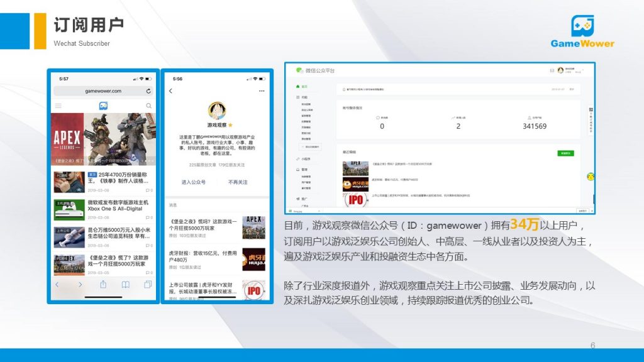644x362 pixels.
Task: Open the Apex Legends banner on mobile site
Action: (x=104, y=139)
